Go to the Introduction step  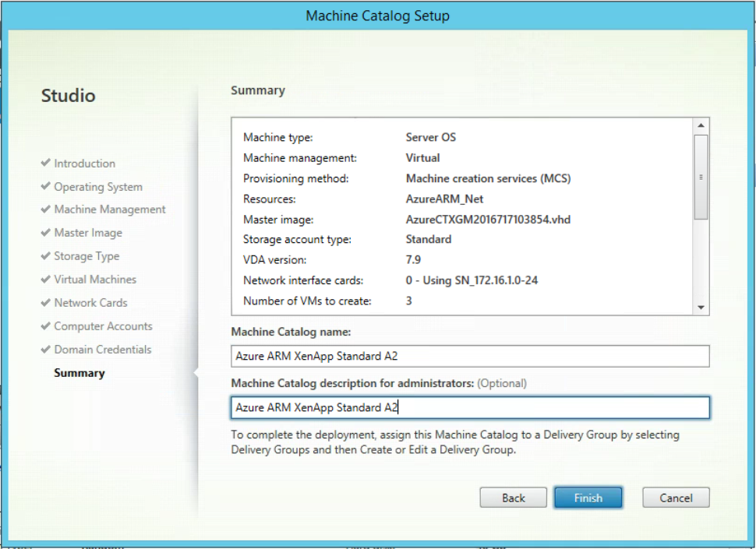(x=84, y=164)
